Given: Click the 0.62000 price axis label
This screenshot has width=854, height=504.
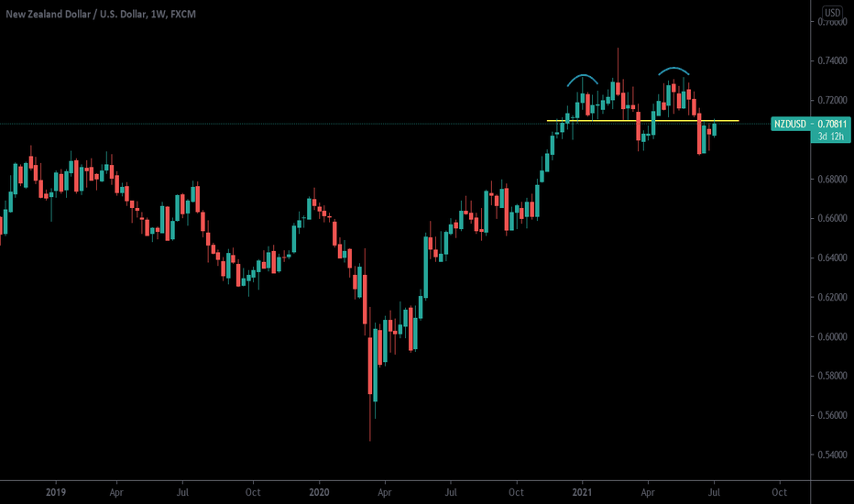Looking at the screenshot, I should [x=832, y=298].
